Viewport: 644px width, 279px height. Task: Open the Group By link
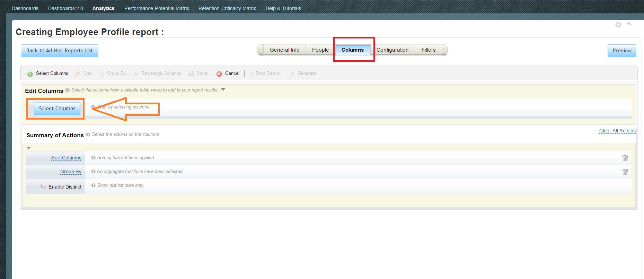pyautogui.click(x=71, y=172)
